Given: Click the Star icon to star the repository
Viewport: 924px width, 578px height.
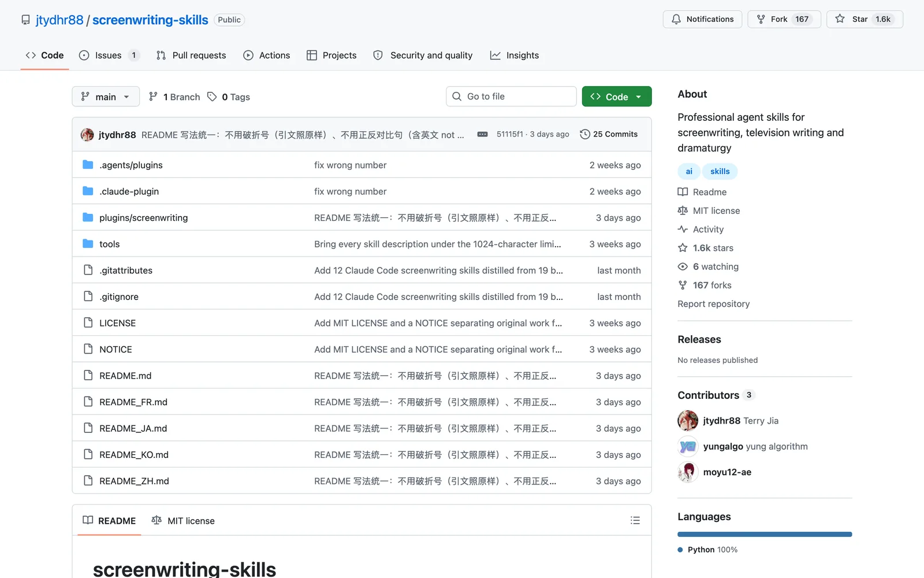Looking at the screenshot, I should pyautogui.click(x=840, y=19).
